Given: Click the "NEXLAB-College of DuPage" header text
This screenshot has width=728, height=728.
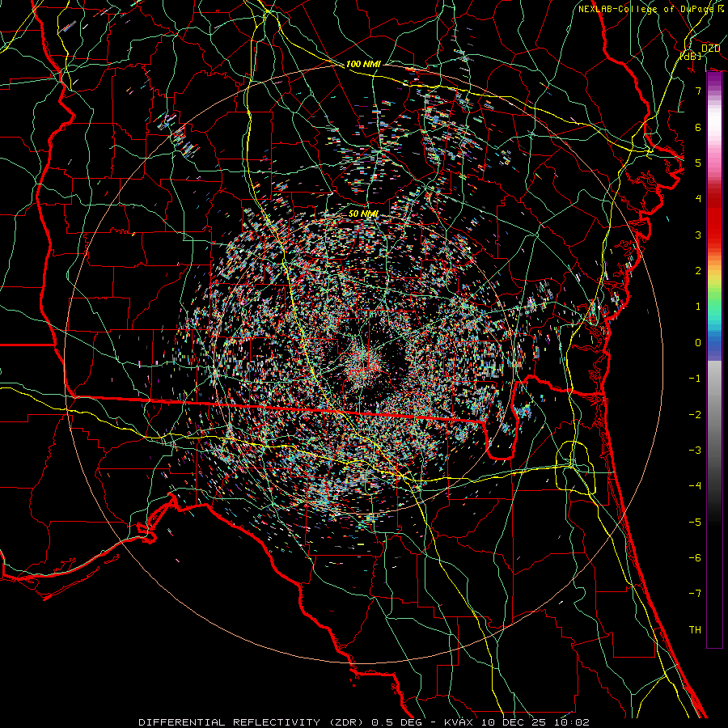Looking at the screenshot, I should [x=646, y=9].
